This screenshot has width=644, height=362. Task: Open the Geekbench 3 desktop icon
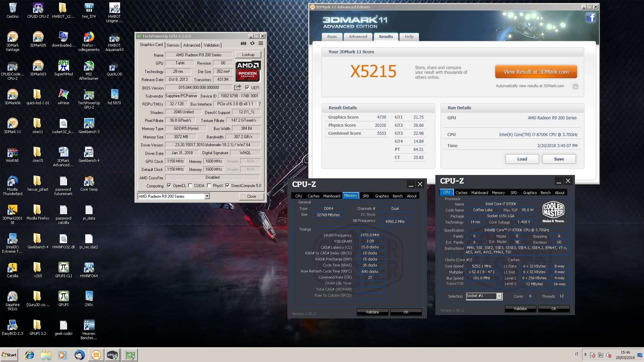click(x=89, y=126)
